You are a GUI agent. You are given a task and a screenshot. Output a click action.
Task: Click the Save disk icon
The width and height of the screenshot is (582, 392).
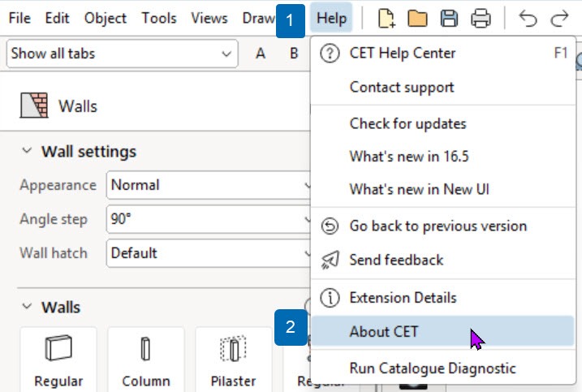pos(449,19)
